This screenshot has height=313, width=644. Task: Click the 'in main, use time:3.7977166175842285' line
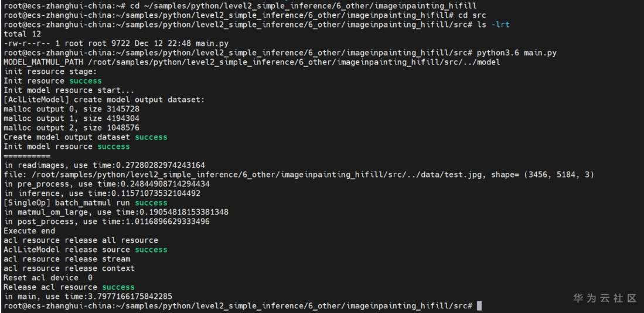tap(88, 297)
